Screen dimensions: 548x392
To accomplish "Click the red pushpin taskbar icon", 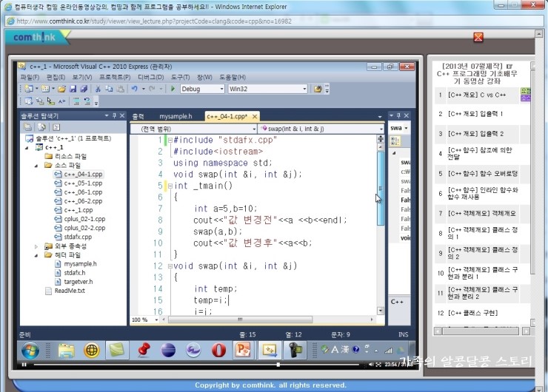I will coord(144,350).
